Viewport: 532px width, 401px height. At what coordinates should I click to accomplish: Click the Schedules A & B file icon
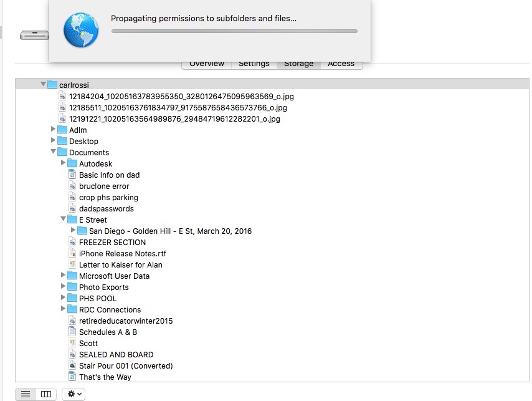(x=72, y=332)
